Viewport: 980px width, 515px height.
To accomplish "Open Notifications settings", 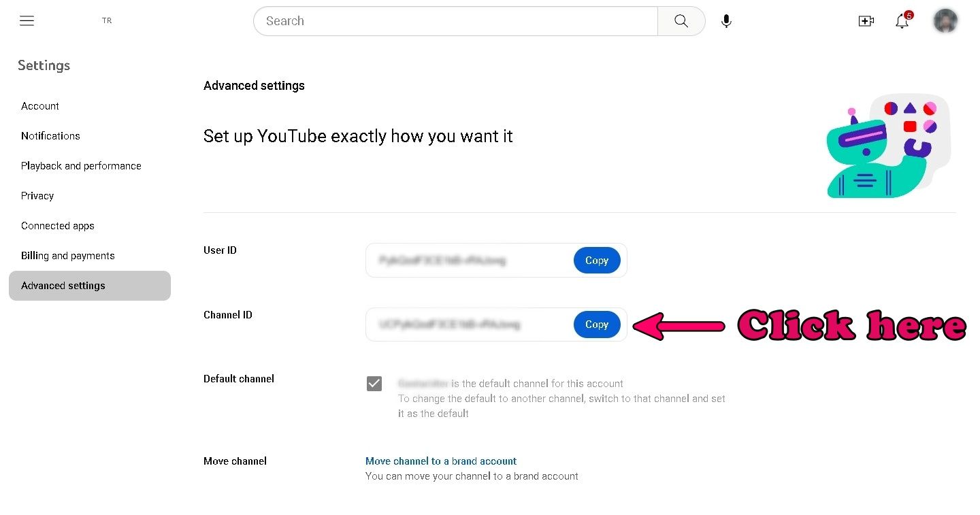I will coord(50,136).
